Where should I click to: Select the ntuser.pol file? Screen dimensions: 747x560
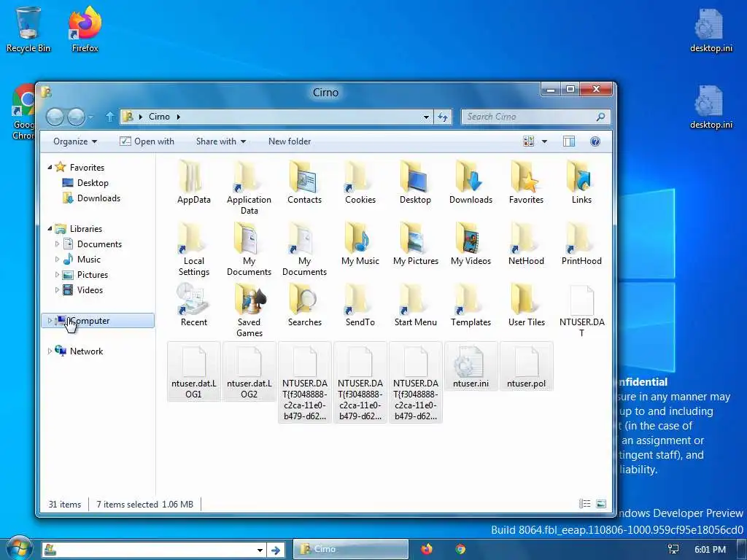coord(526,366)
